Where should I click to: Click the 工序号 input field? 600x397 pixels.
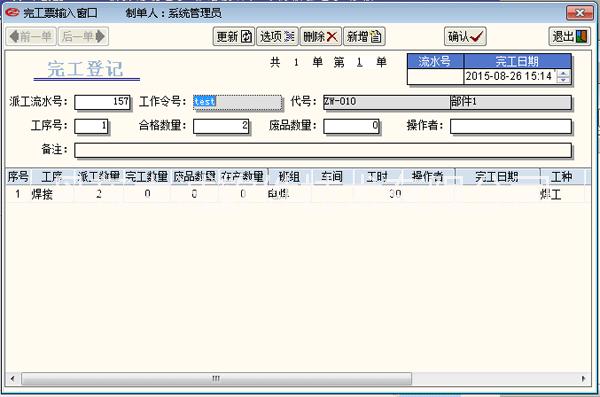pos(91,126)
